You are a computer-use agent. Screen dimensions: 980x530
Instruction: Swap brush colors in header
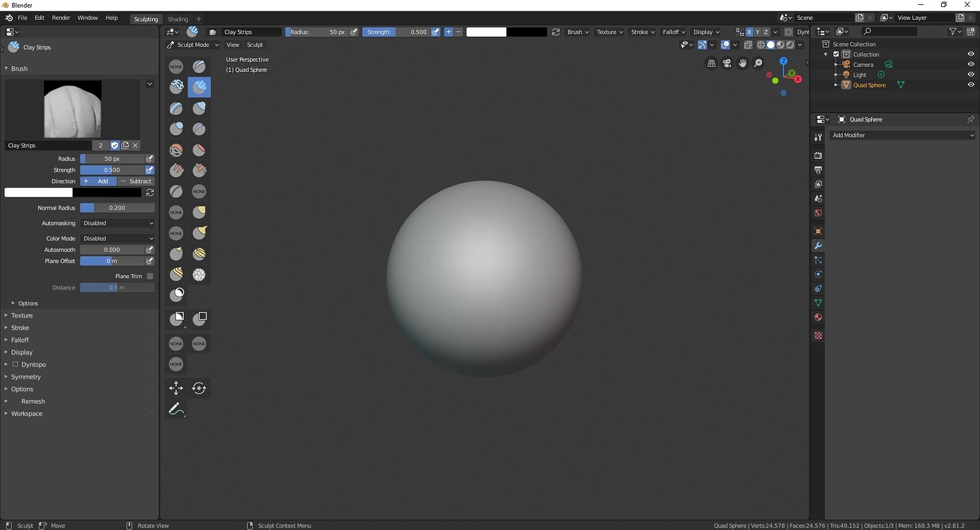pyautogui.click(x=555, y=32)
